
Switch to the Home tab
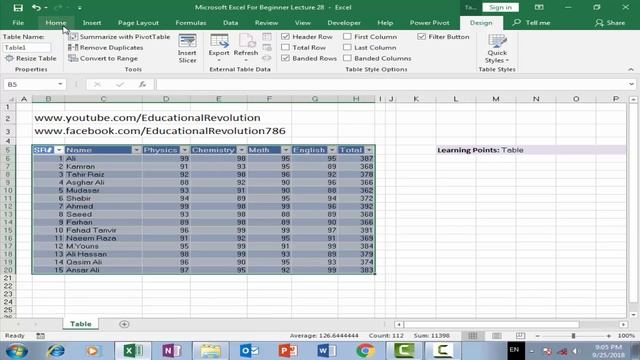click(x=56, y=23)
